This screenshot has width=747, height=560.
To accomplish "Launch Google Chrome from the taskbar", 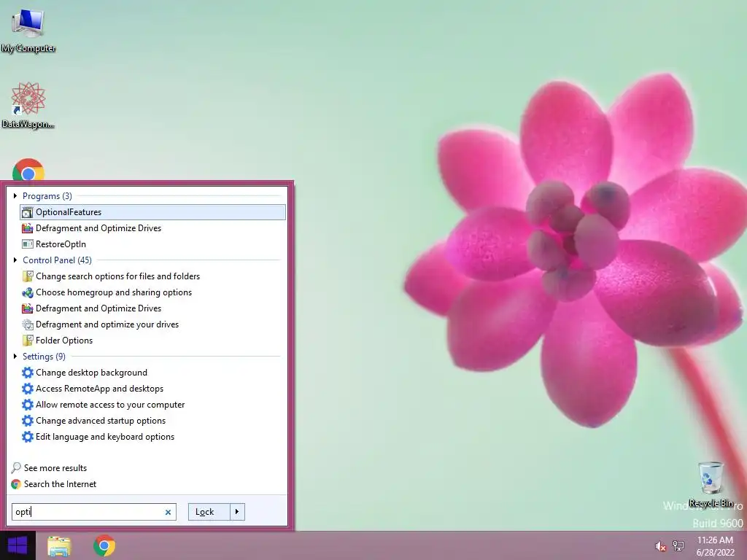I will click(104, 545).
